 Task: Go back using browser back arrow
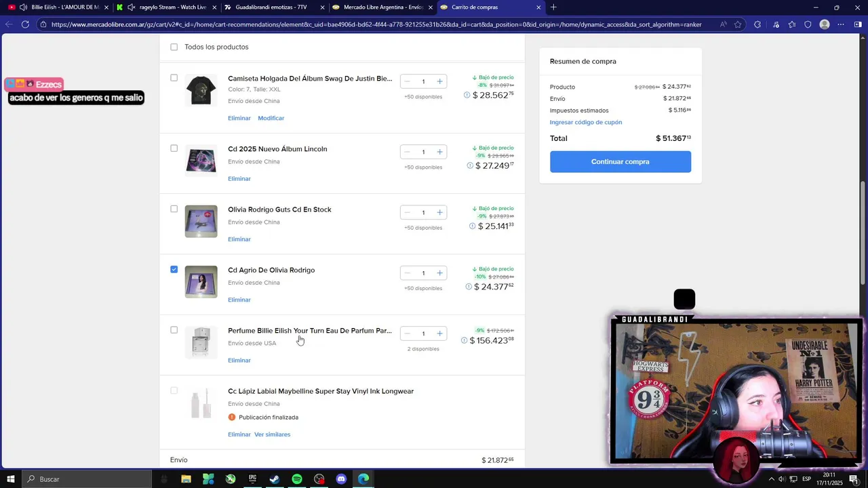(x=9, y=24)
